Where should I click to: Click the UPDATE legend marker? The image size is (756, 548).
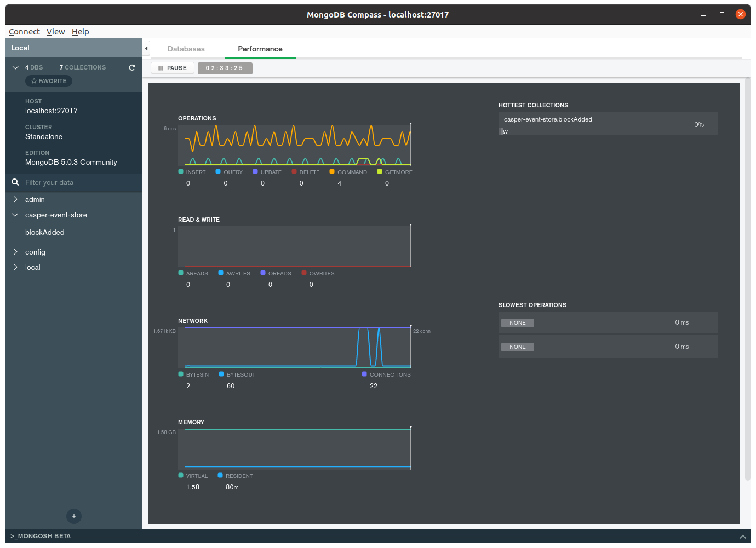click(255, 171)
